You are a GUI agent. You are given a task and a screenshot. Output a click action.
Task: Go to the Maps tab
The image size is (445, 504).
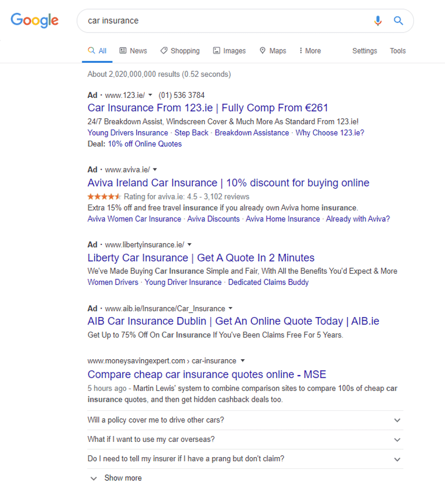pyautogui.click(x=273, y=51)
